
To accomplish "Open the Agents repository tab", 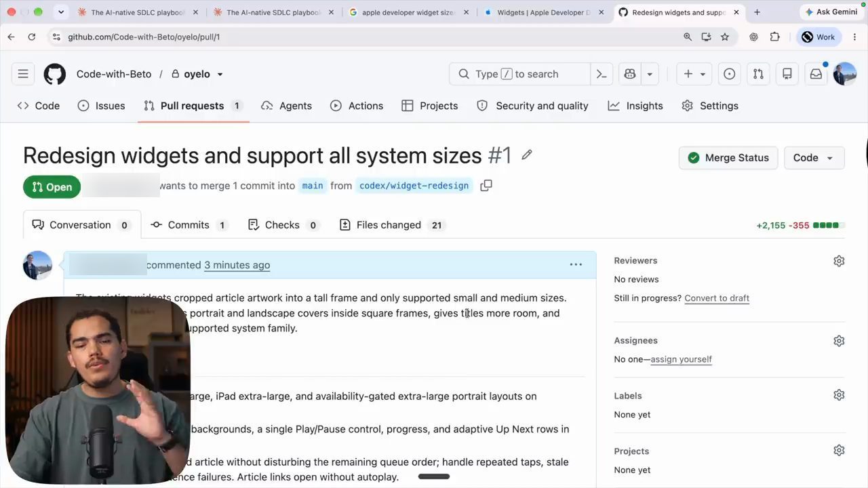I will [x=287, y=106].
